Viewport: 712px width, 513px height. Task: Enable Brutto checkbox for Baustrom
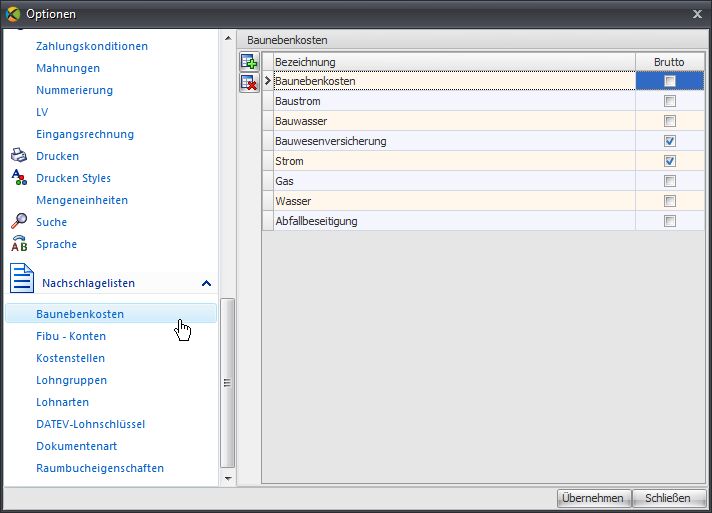[x=669, y=101]
